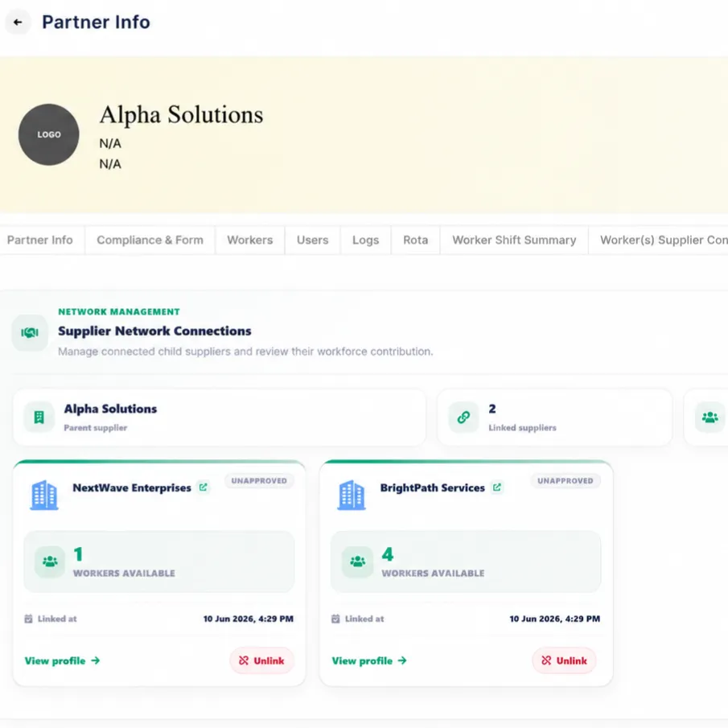Viewport: 728px width, 728px height.
Task: View profile of NextWave Enterprises
Action: [62, 660]
